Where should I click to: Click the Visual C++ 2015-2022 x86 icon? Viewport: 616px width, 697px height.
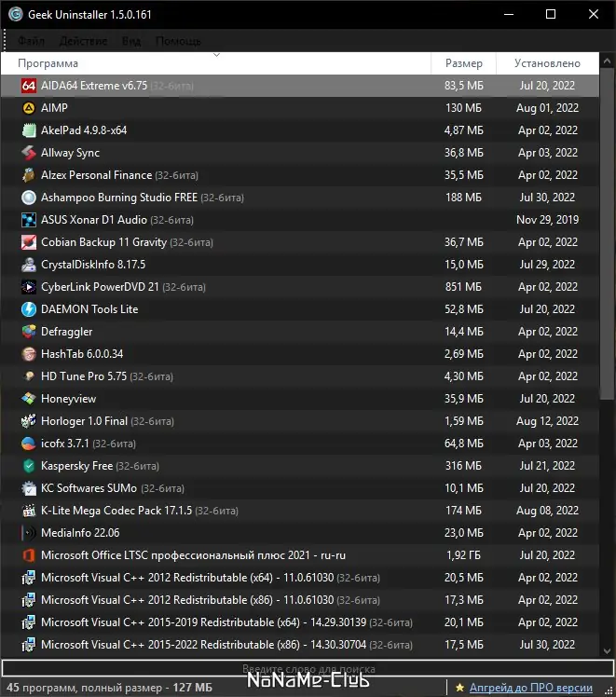point(29,645)
